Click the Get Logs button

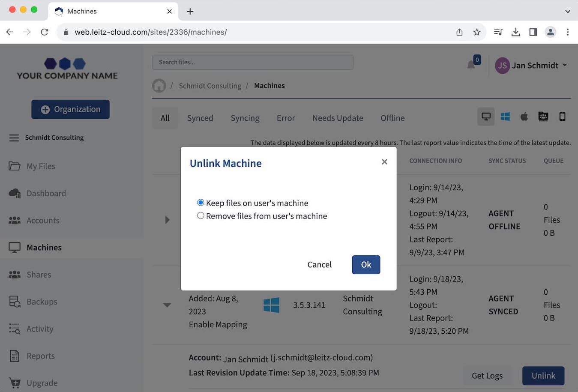(x=487, y=375)
